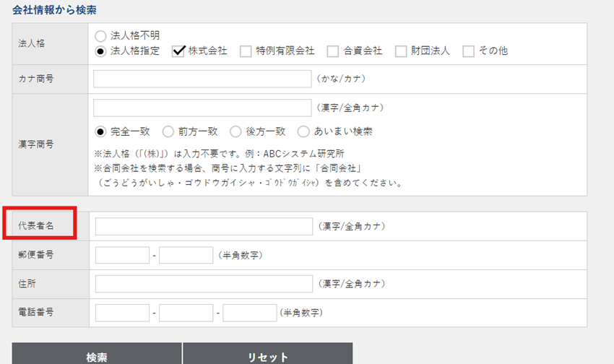The width and height of the screenshot is (614, 364).
Task: Tick the 財団法人 checkbox
Action: pos(401,51)
